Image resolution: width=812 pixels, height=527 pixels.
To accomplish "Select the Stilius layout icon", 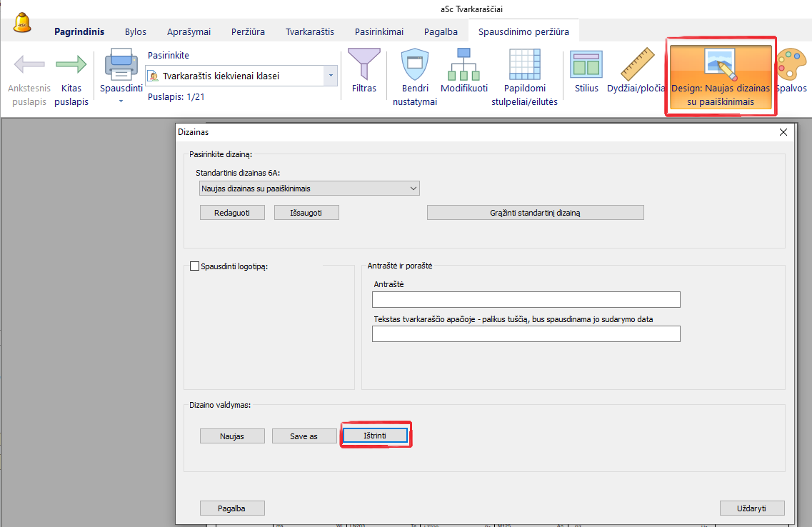I will click(x=586, y=65).
